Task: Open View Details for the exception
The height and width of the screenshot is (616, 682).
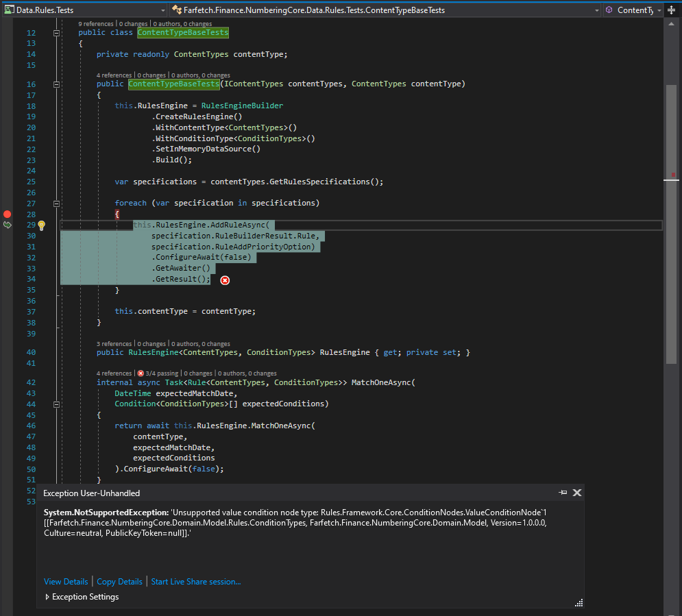Action: click(66, 582)
